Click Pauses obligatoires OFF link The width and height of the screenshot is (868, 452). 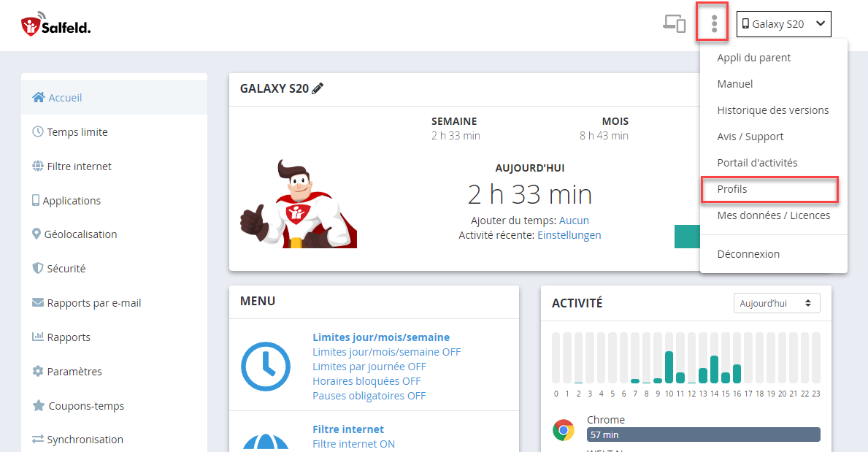click(369, 396)
